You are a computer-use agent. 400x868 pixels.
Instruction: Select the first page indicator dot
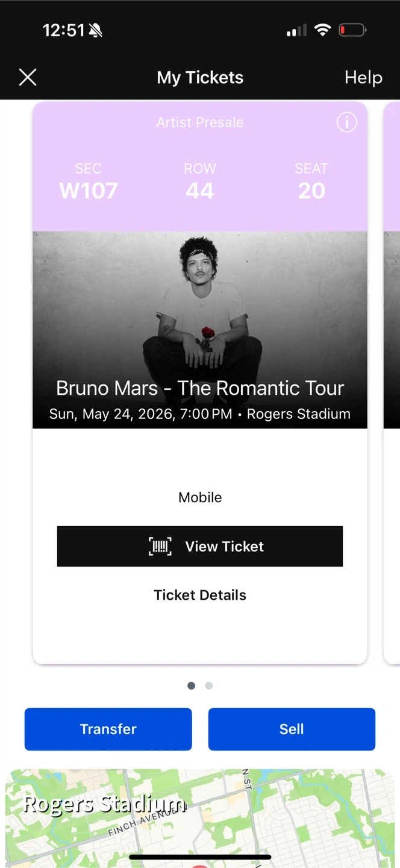(x=192, y=685)
